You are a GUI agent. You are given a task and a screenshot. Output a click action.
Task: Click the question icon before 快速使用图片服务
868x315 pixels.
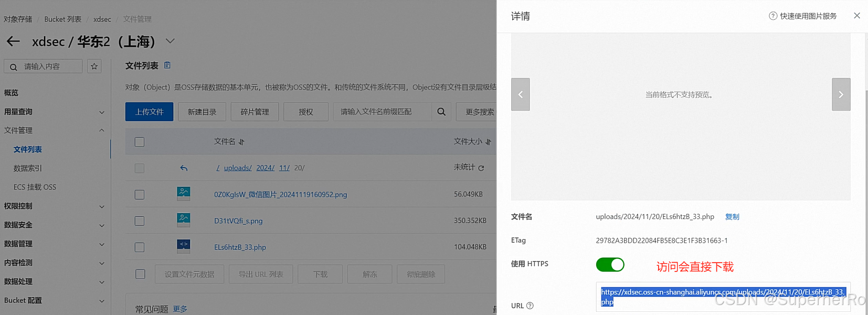click(x=773, y=16)
